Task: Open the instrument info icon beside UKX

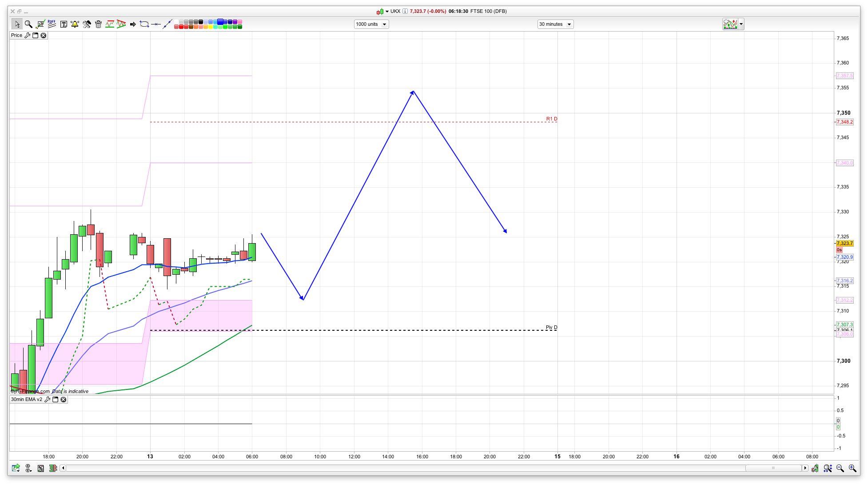Action: (405, 11)
